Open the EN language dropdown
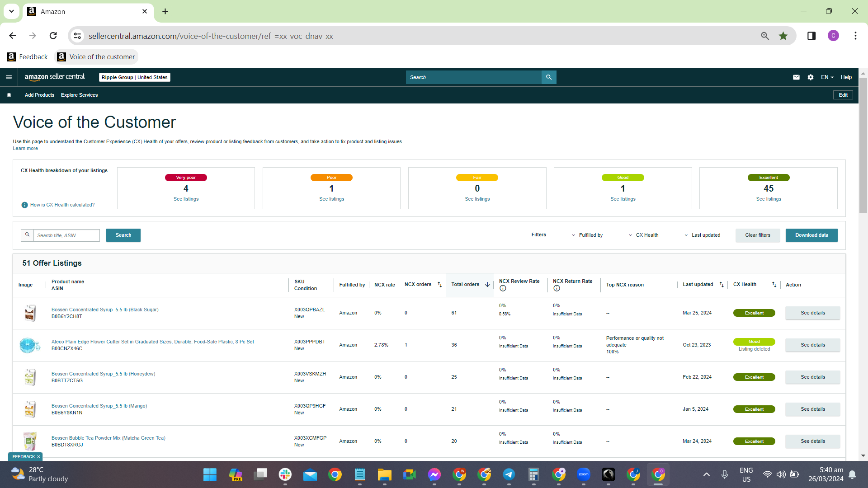Screen dimensions: 868x488 tap(827, 77)
